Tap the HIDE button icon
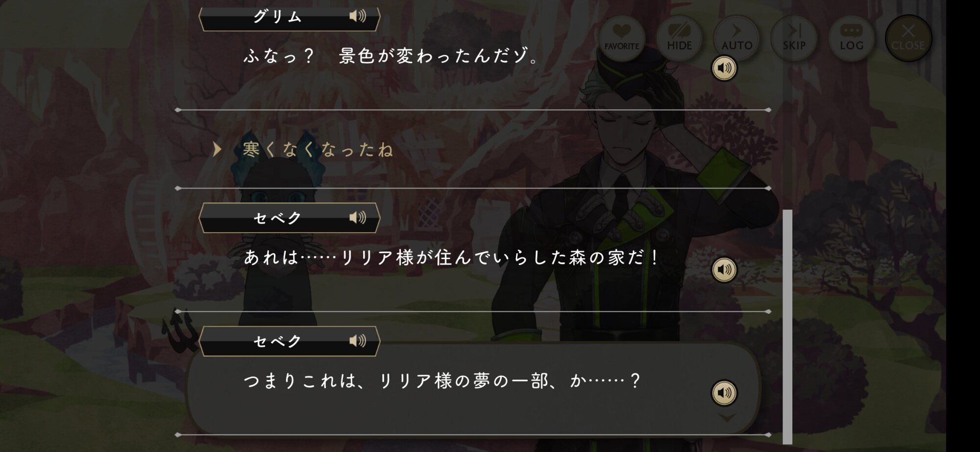The height and width of the screenshot is (452, 980). tap(679, 38)
